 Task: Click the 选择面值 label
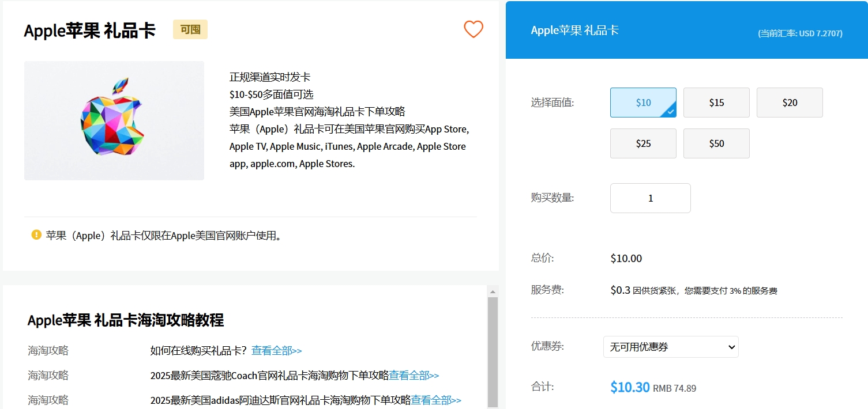[x=553, y=103]
